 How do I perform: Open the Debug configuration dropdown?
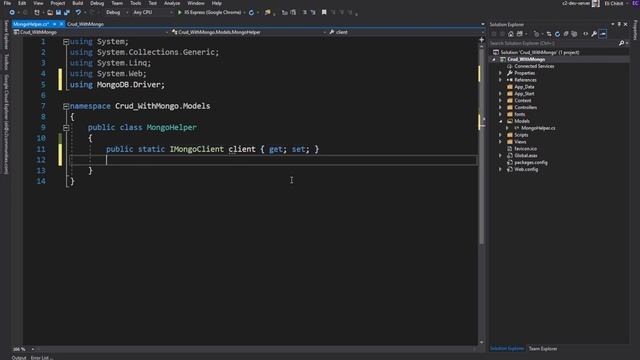click(116, 13)
